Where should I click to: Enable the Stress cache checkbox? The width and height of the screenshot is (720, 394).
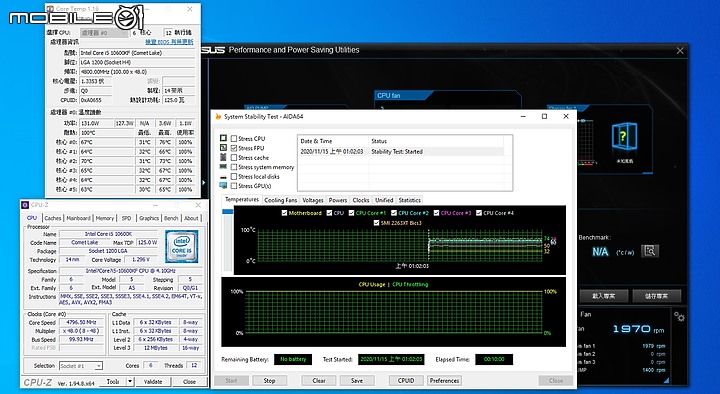coord(234,158)
